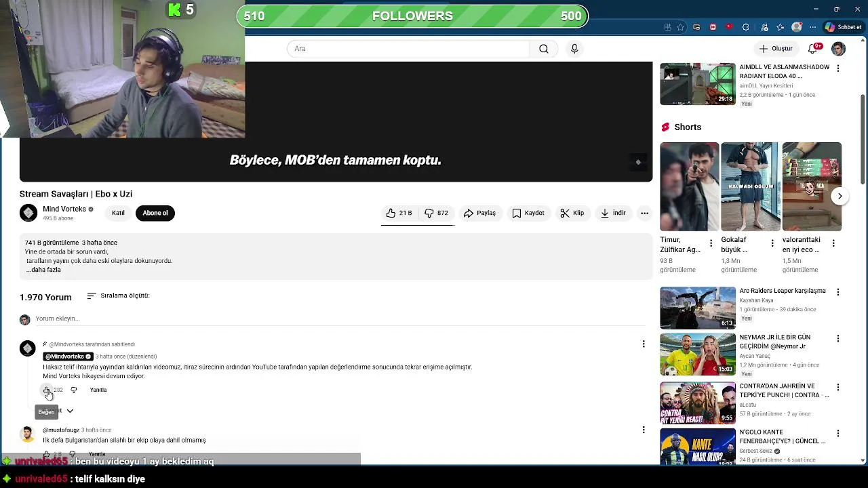Share the video via Paylaş
Image resolution: width=868 pixels, height=488 pixels.
click(x=479, y=213)
